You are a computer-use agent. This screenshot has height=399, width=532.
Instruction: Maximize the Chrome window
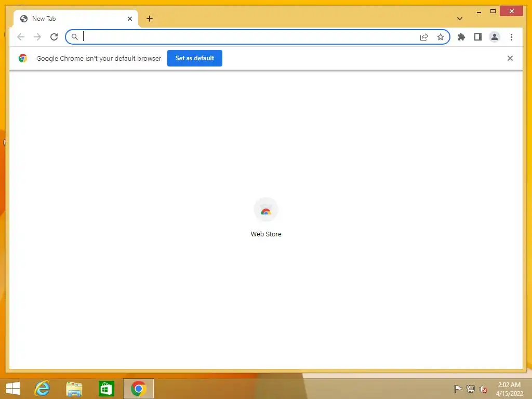pyautogui.click(x=493, y=11)
